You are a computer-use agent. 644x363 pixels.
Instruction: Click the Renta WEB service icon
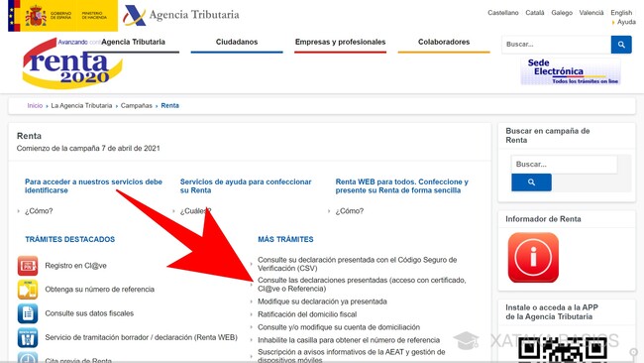pyautogui.click(x=28, y=337)
